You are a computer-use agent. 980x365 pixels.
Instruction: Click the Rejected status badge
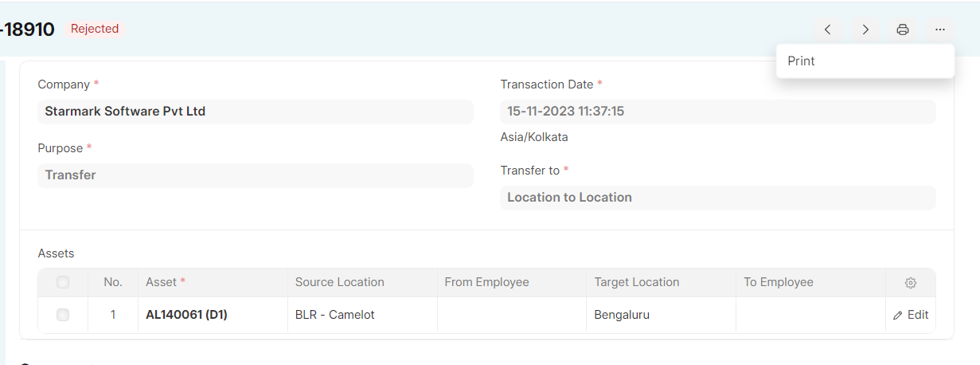(95, 29)
